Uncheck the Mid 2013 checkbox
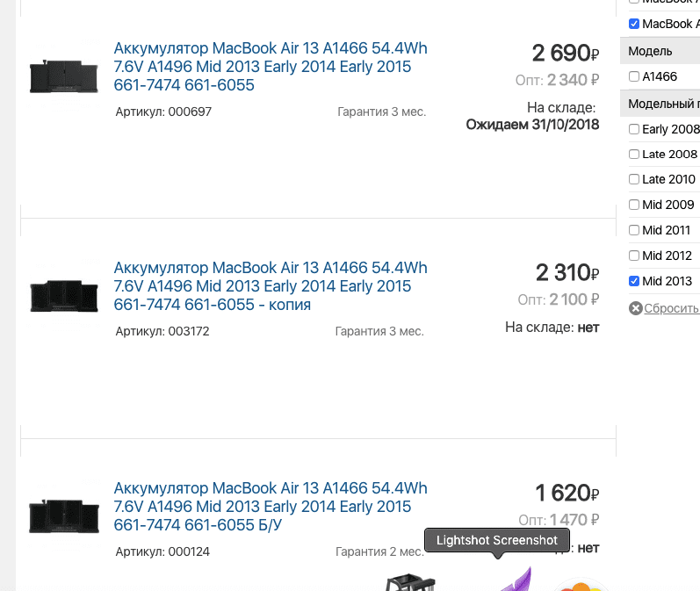Image resolution: width=700 pixels, height=591 pixels. click(634, 281)
